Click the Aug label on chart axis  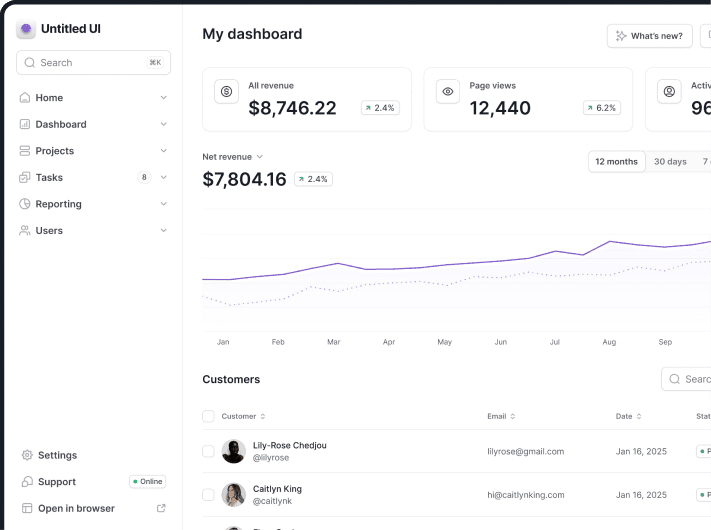pos(609,342)
